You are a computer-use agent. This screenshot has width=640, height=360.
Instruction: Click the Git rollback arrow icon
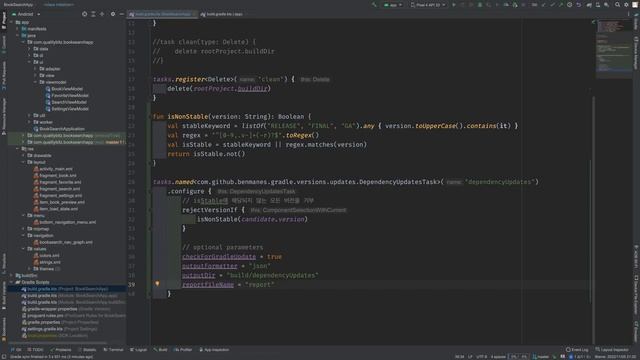(x=578, y=5)
